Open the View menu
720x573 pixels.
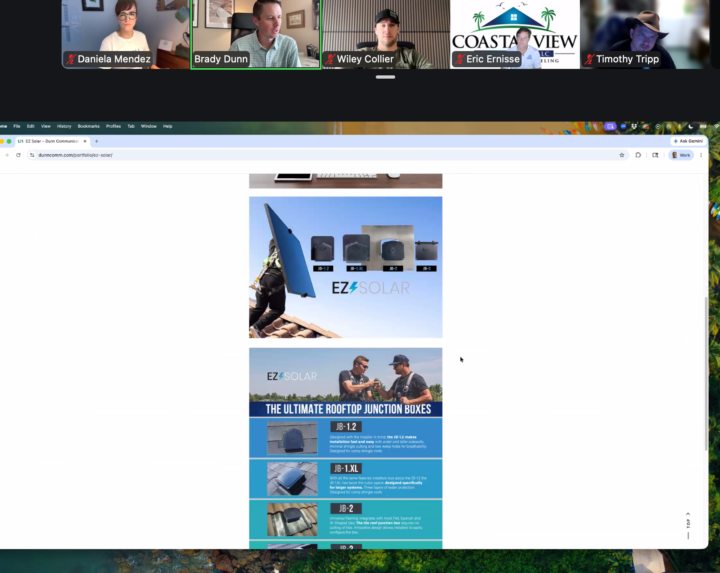[x=46, y=126]
